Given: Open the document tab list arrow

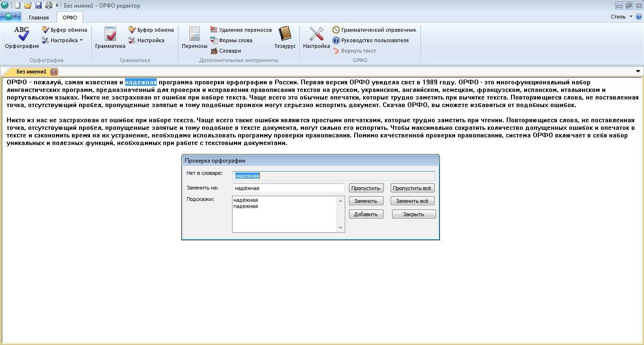Looking at the screenshot, I should pos(638,72).
